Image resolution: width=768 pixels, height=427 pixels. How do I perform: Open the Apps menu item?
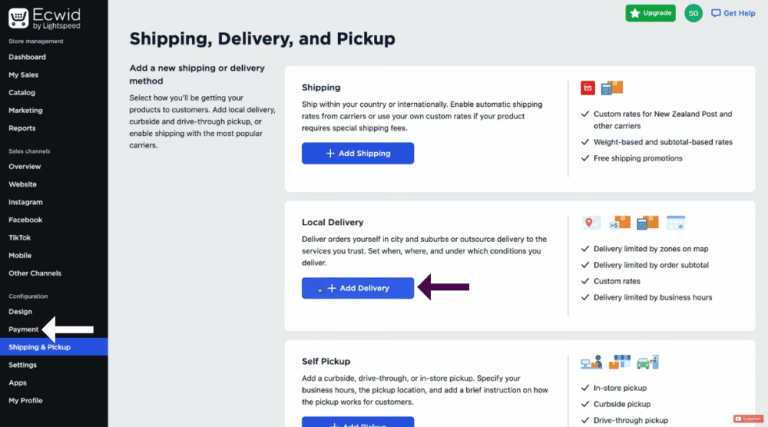pos(18,382)
